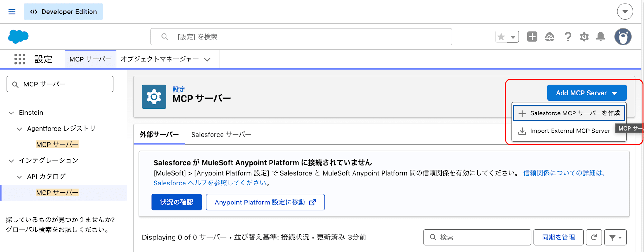Click the Agentforce レジストリ tree label
This screenshot has height=252, width=644.
coord(62,129)
